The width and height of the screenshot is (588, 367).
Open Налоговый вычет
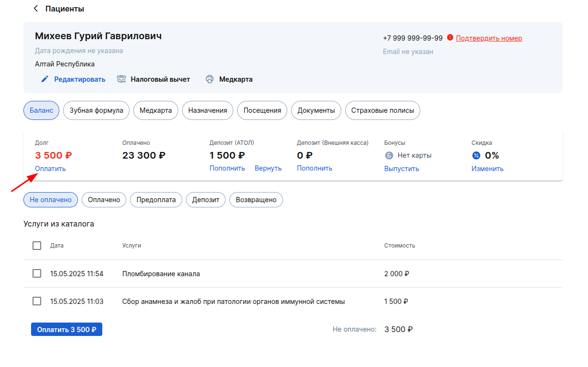click(x=153, y=79)
